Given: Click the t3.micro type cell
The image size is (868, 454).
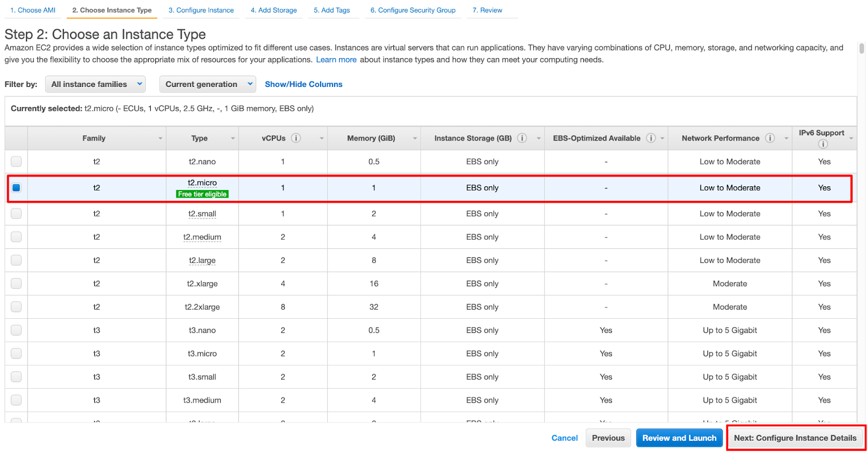Looking at the screenshot, I should click(202, 354).
